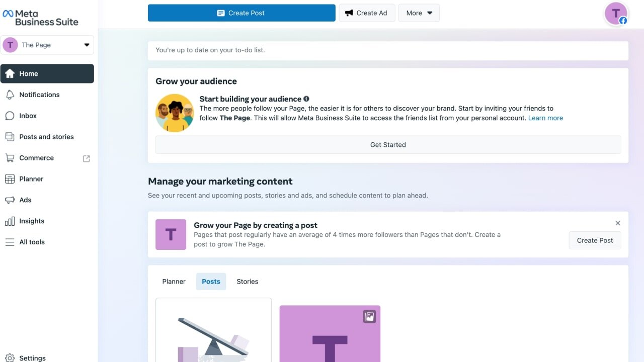Image resolution: width=644 pixels, height=362 pixels.
Task: Click the profile avatar at top right
Action: (616, 14)
